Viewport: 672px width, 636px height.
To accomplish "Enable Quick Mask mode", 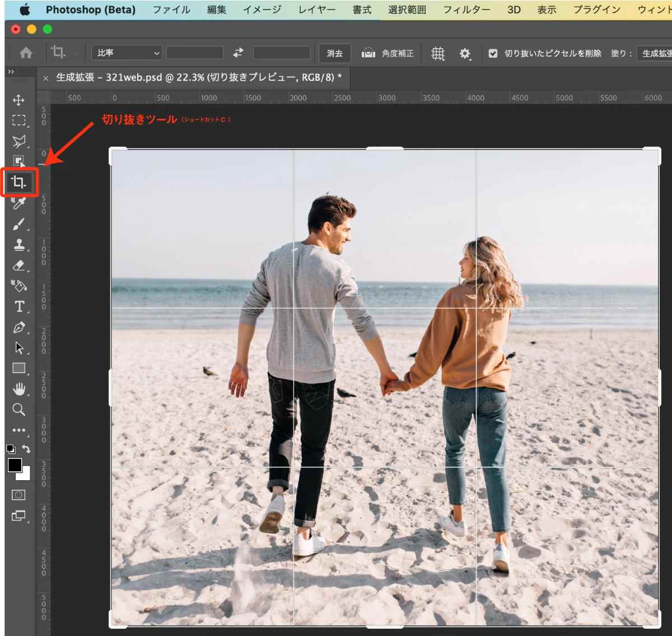I will pyautogui.click(x=18, y=494).
